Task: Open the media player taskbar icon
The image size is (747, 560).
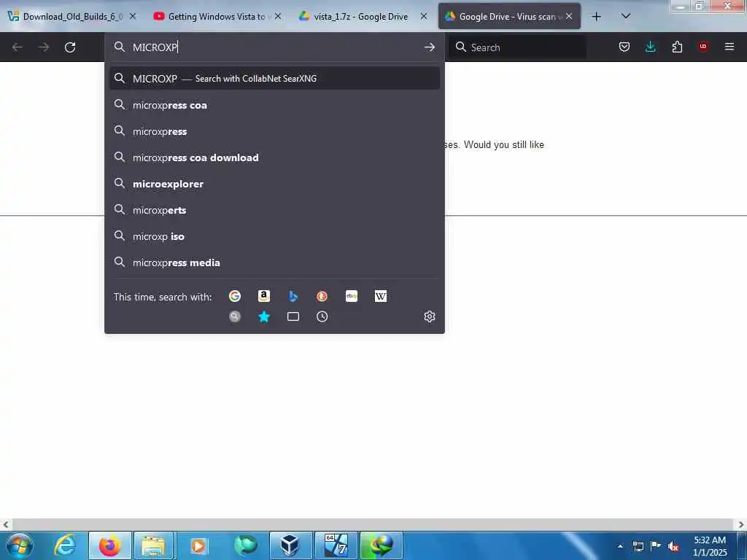Action: pyautogui.click(x=198, y=545)
